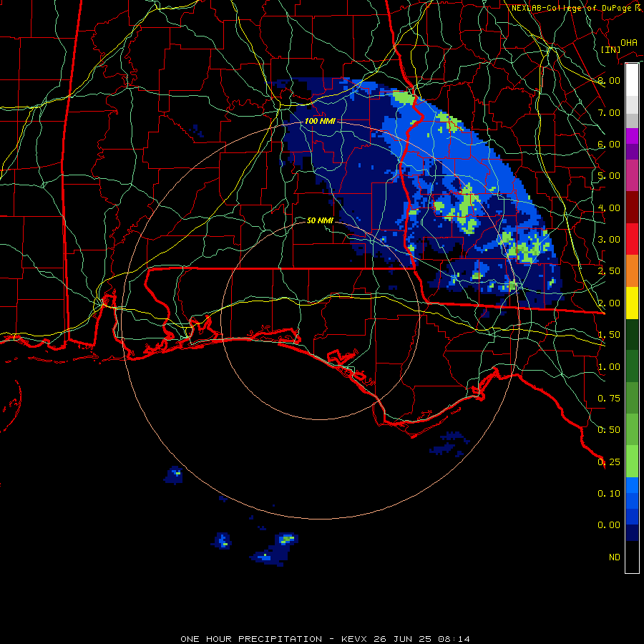Pick the dark maroon swatch in the color scale
The height and width of the screenshot is (644, 644).
click(x=632, y=208)
